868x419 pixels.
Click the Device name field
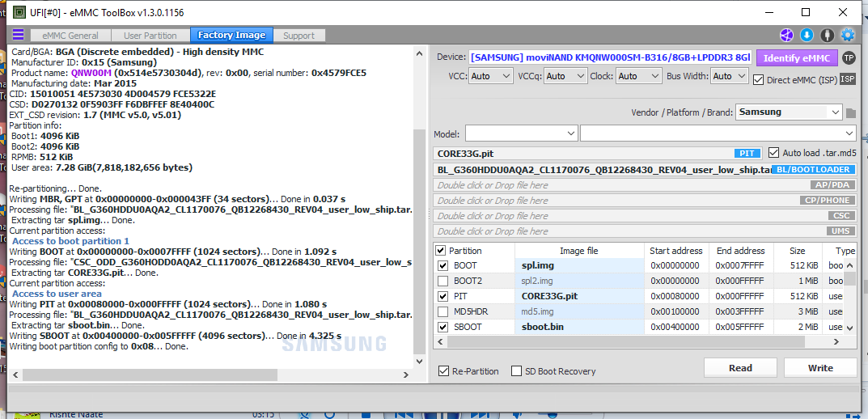[x=611, y=57]
